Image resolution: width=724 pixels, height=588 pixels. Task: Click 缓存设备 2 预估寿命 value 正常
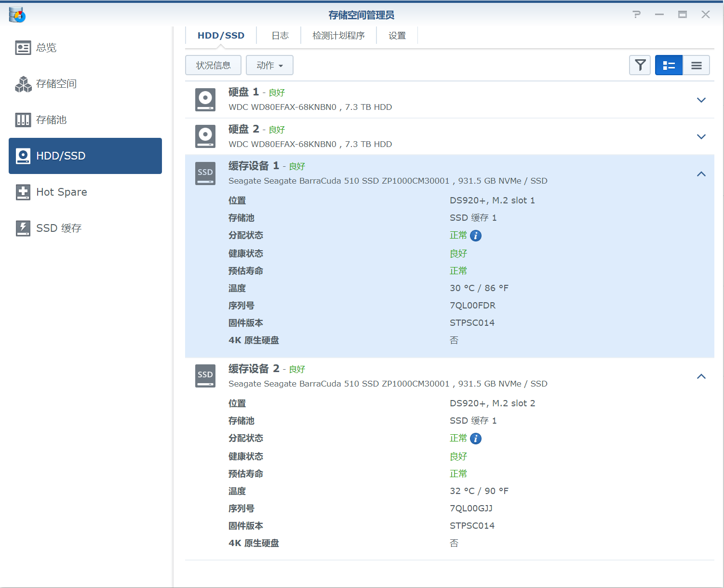tap(458, 474)
